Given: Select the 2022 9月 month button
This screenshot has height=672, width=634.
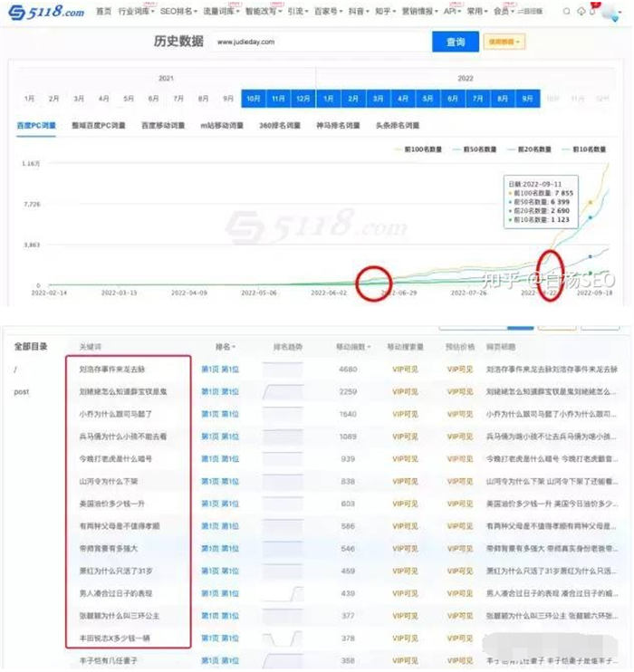Looking at the screenshot, I should 527,99.
